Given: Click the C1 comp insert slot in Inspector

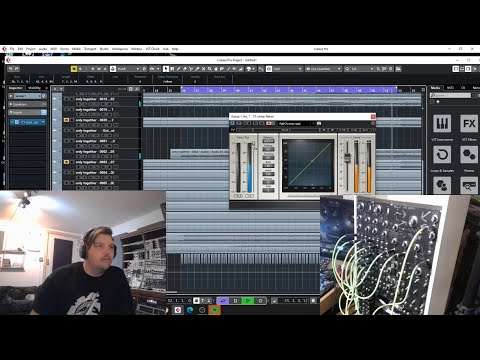Looking at the screenshot, I should click(x=29, y=122).
